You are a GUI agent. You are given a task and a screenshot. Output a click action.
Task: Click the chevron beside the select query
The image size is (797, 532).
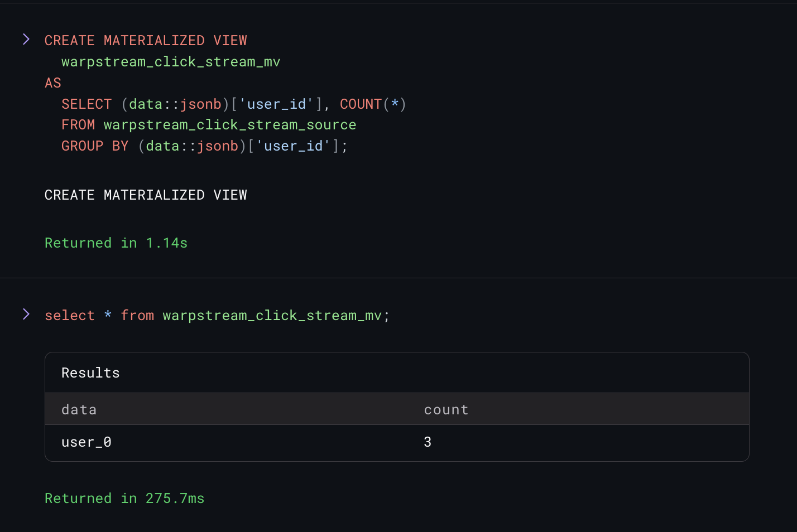point(26,314)
